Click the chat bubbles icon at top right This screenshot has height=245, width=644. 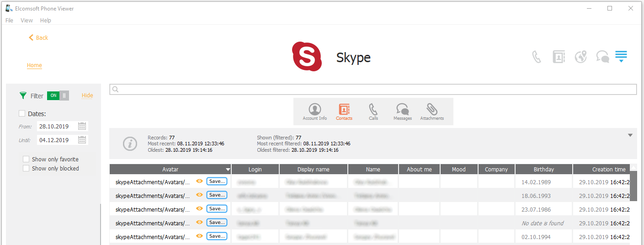[x=602, y=57]
